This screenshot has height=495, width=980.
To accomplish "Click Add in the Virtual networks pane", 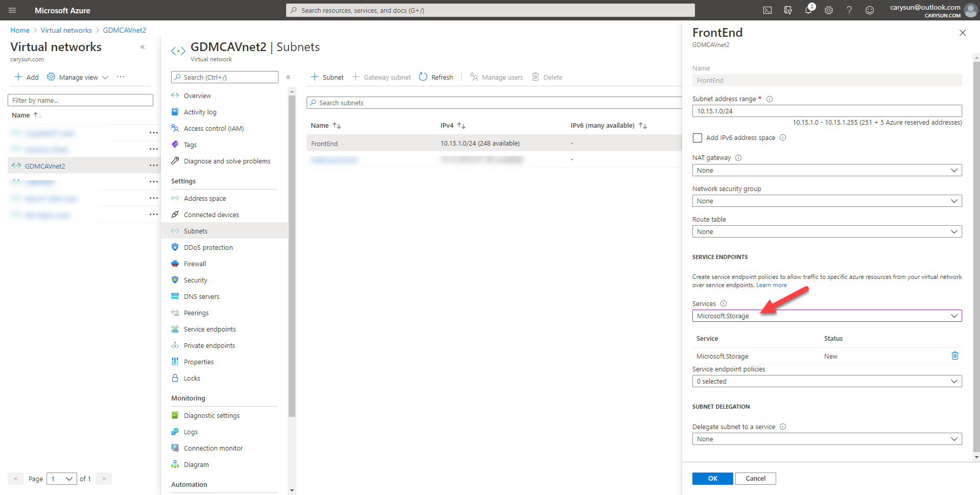I will pos(27,77).
